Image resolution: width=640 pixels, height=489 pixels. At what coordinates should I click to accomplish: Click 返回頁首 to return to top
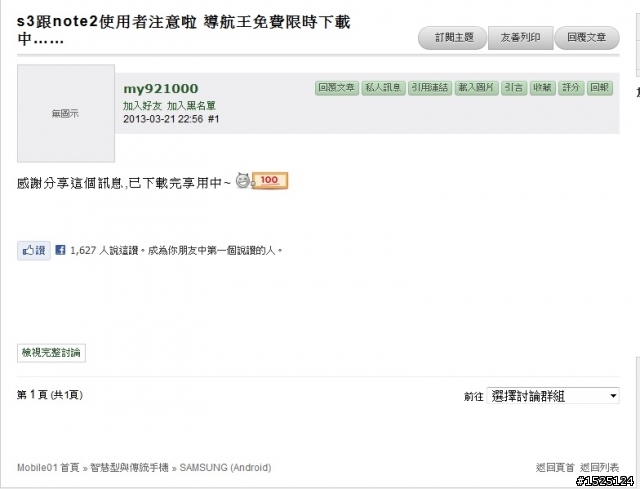pos(555,467)
